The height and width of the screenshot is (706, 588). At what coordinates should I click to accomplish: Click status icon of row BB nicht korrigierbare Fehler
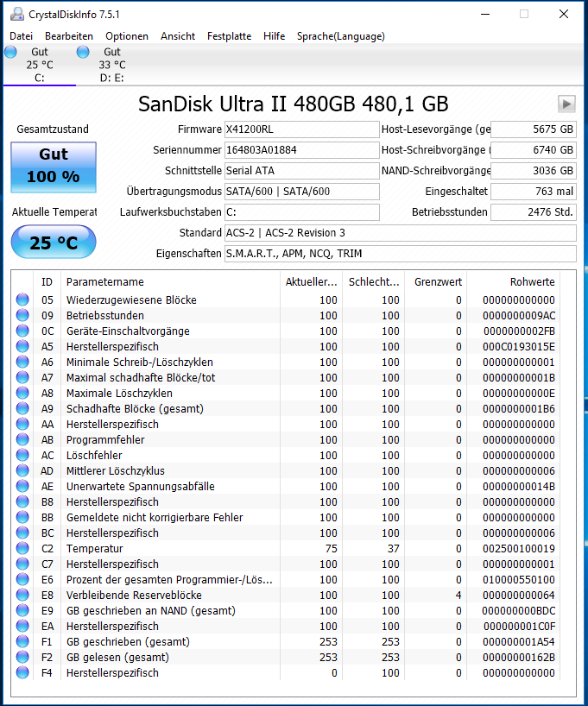tap(22, 517)
